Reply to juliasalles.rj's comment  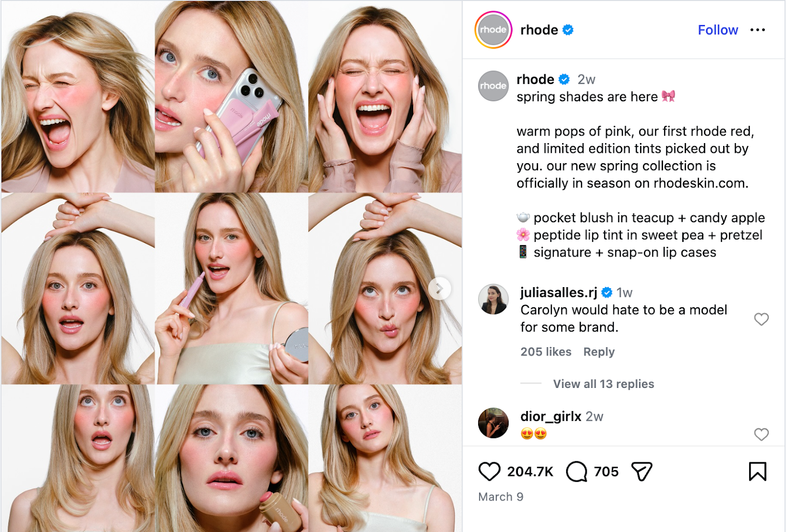click(598, 352)
